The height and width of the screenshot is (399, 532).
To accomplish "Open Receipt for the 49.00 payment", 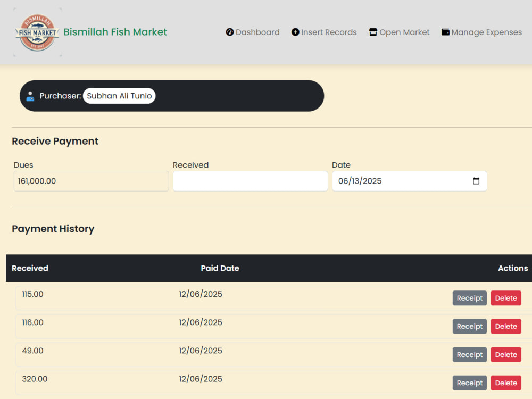I will 470,354.
